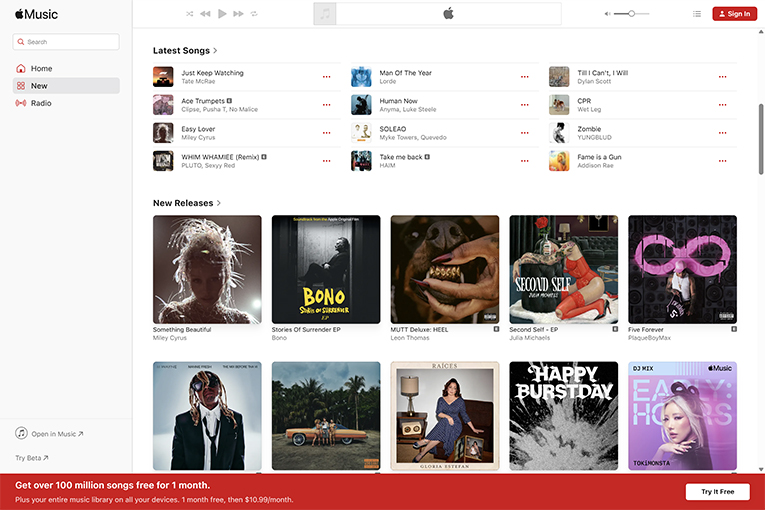Click the Wet Leg artist link
The height and width of the screenshot is (510, 765).
(589, 109)
